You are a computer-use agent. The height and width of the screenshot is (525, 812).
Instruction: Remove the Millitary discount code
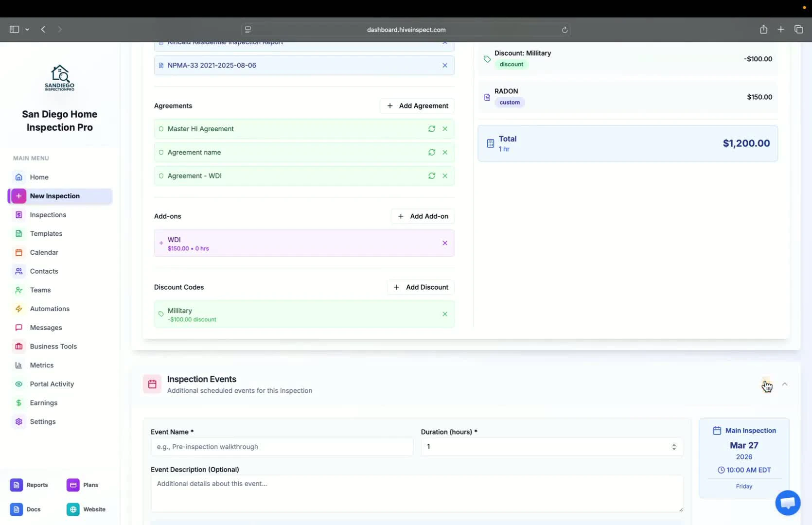pyautogui.click(x=444, y=314)
